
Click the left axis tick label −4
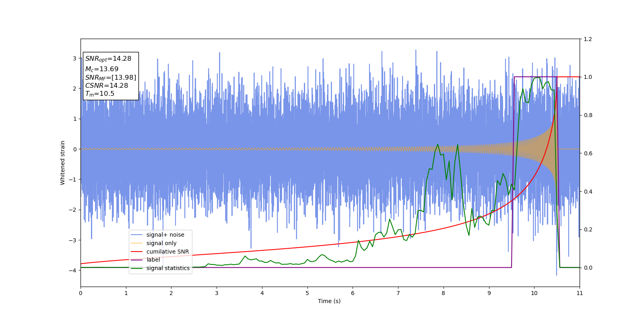tap(73, 270)
